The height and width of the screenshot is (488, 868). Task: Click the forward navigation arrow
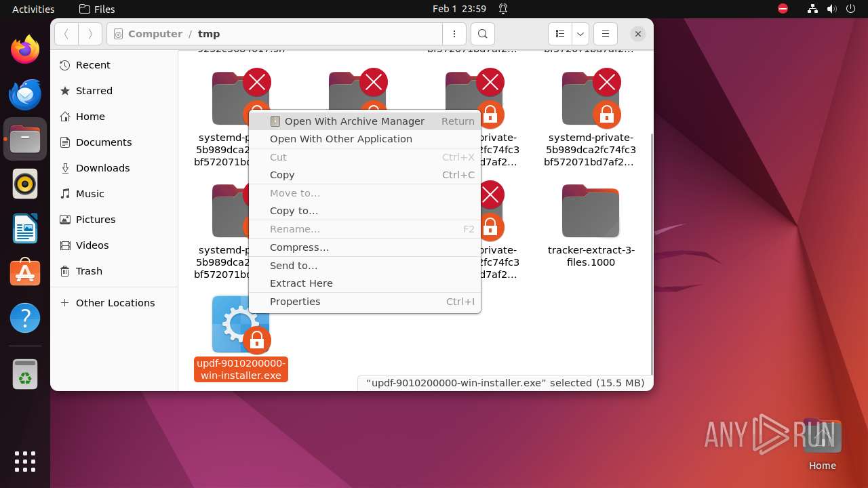tap(90, 34)
